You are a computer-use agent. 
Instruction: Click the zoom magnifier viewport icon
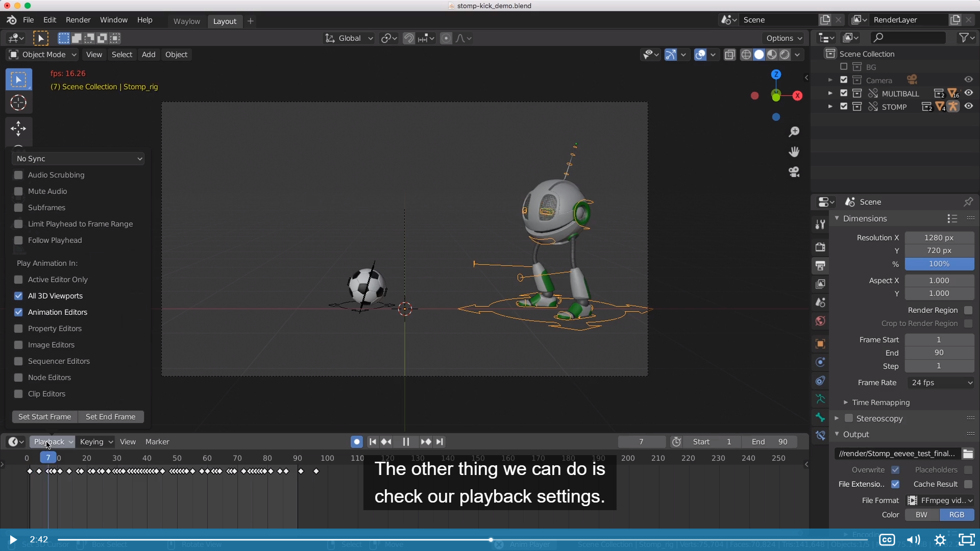[x=794, y=132]
